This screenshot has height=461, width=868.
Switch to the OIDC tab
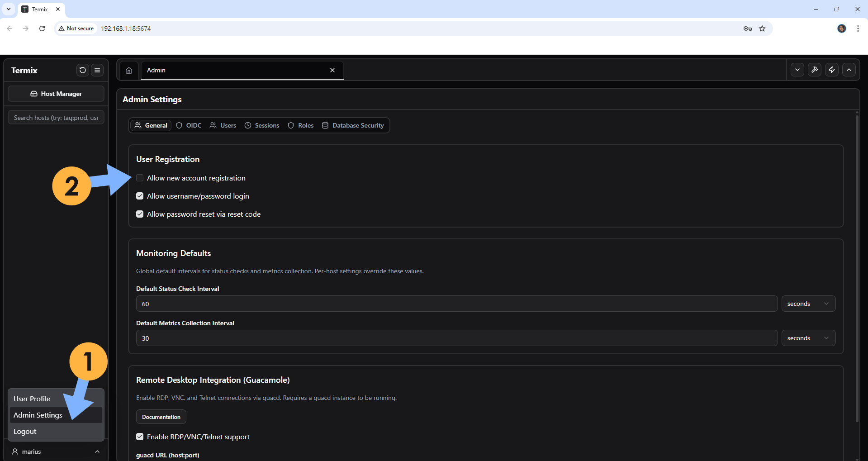[189, 125]
